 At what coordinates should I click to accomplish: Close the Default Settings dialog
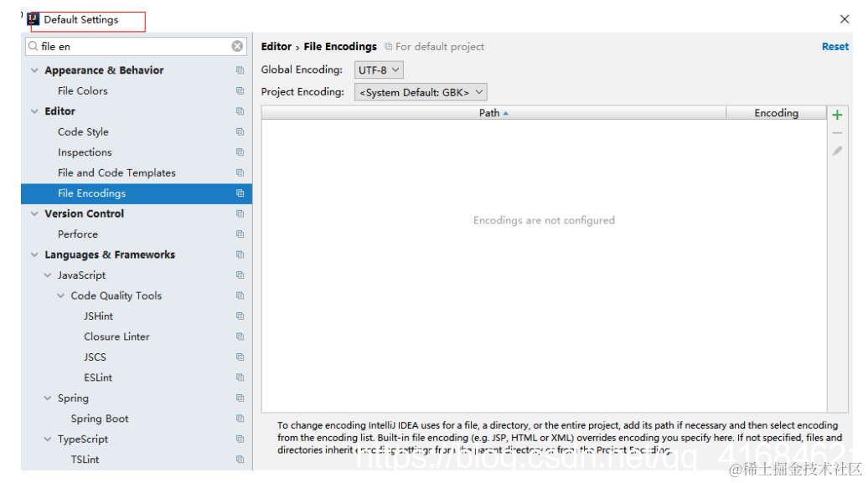(845, 19)
